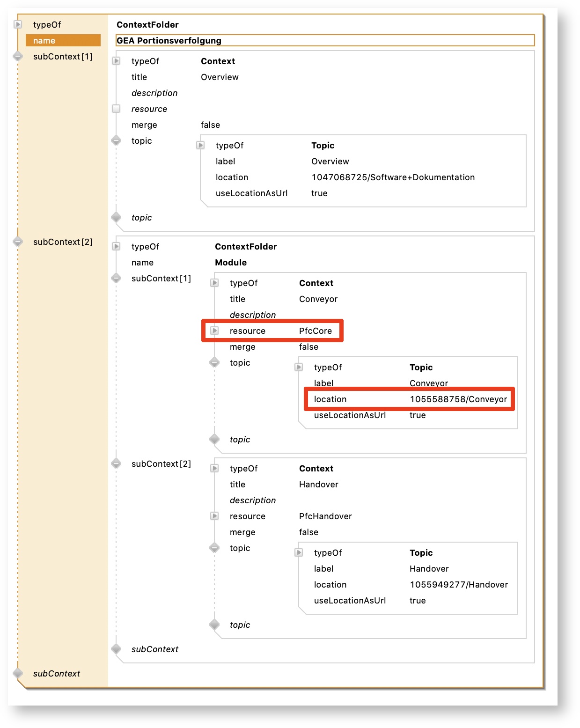The width and height of the screenshot is (580, 728).
Task: Click arrow icon beside Module ContextFolder typeOf
Action: click(116, 247)
